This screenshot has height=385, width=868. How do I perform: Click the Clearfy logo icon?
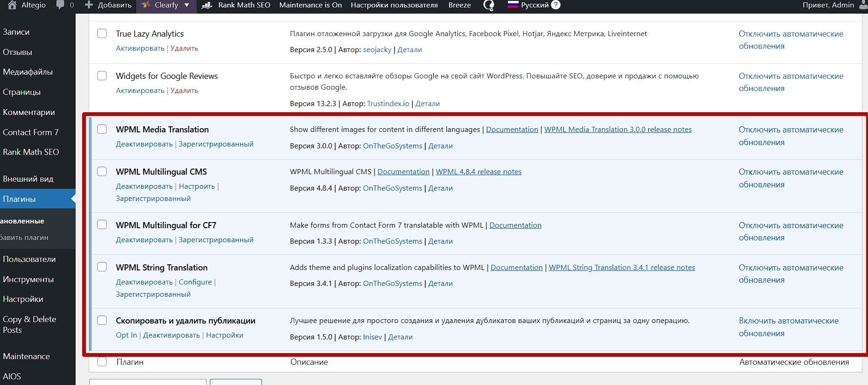click(146, 5)
